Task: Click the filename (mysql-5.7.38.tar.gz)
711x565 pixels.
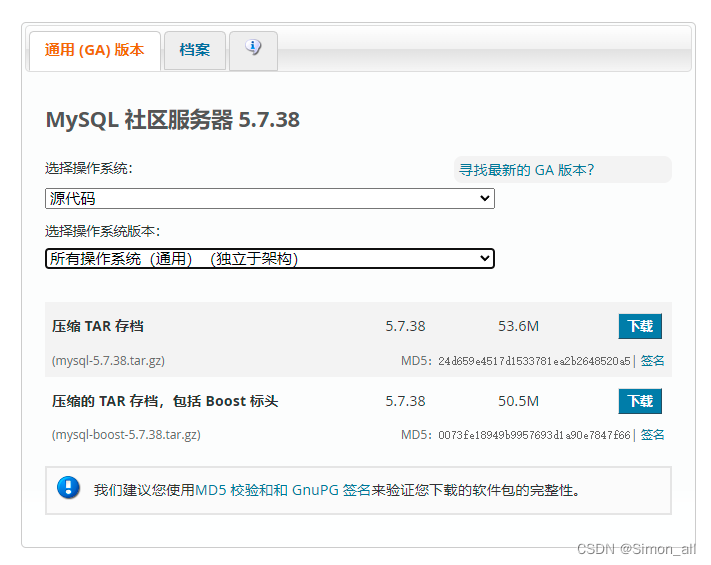Action: (108, 360)
